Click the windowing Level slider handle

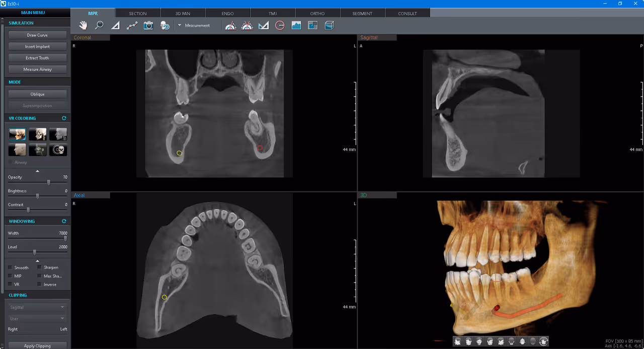[34, 252]
